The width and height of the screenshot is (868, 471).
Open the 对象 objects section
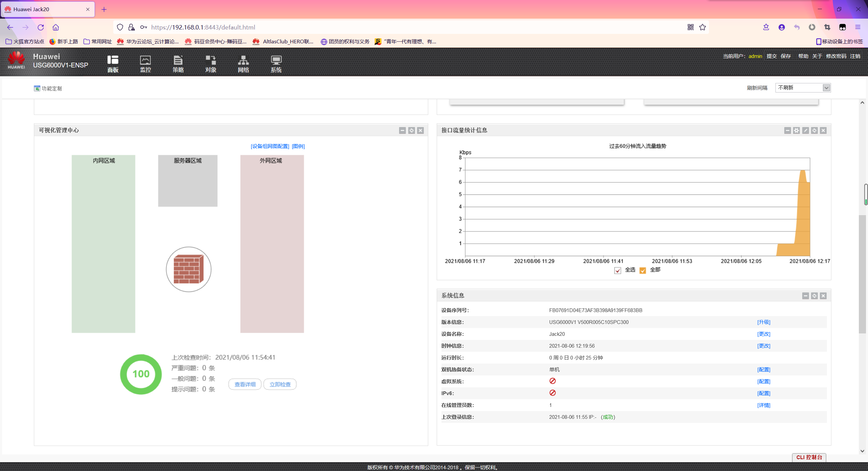pyautogui.click(x=211, y=64)
